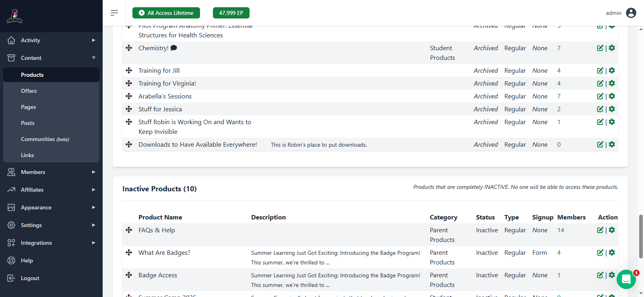Click the hamburger menu toggle icon
644x297 pixels.
[x=114, y=13]
